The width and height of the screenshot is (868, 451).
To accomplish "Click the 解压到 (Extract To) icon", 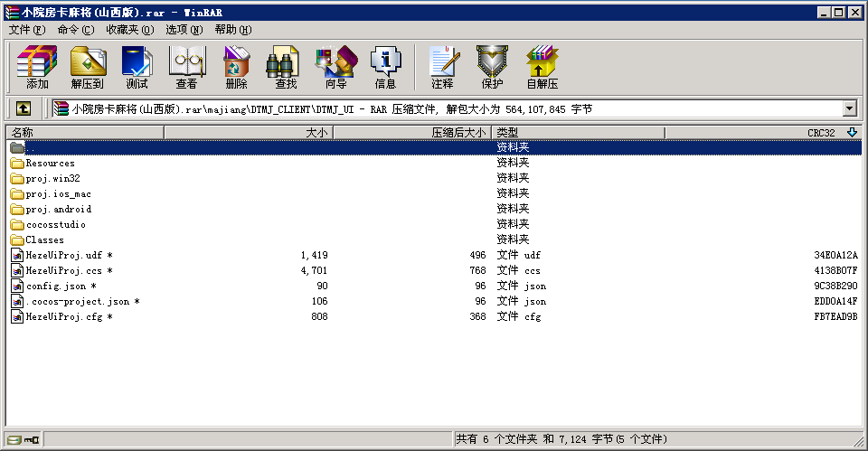I will coord(87,67).
